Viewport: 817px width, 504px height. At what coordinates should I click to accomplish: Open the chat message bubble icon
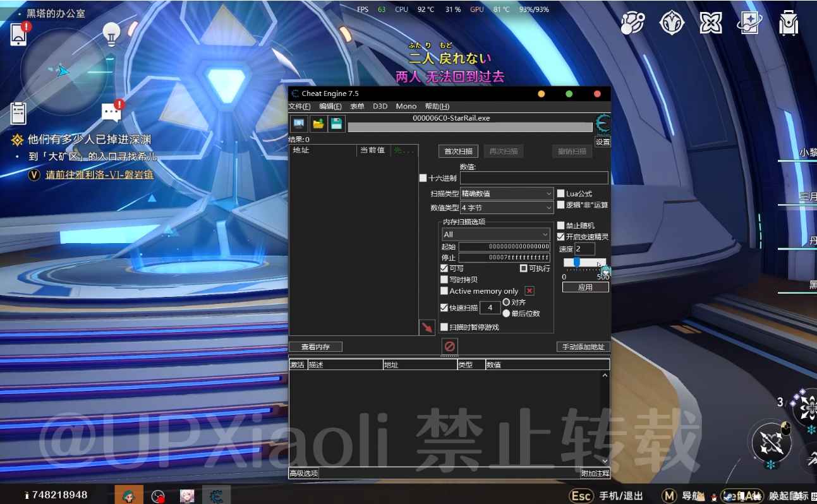pos(112,112)
